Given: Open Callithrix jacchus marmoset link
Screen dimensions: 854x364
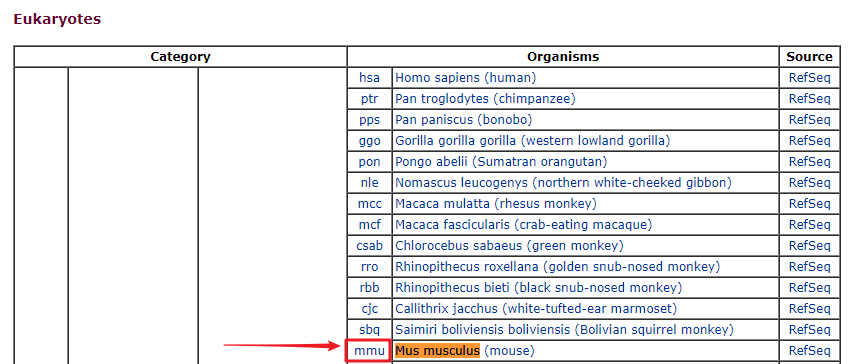Looking at the screenshot, I should pos(536,308).
